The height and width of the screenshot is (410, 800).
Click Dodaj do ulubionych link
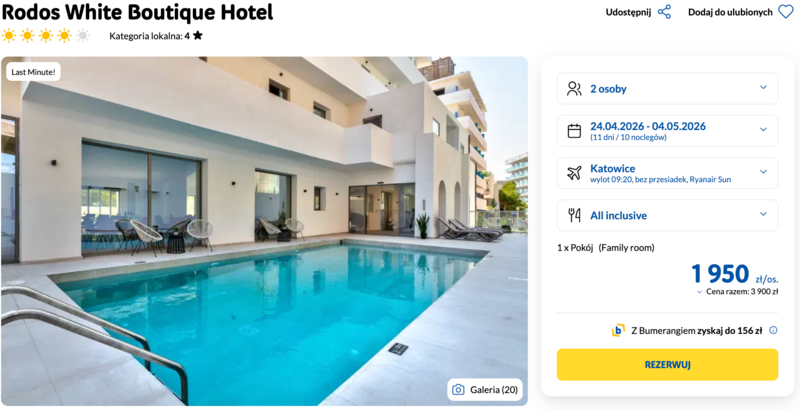click(x=730, y=12)
